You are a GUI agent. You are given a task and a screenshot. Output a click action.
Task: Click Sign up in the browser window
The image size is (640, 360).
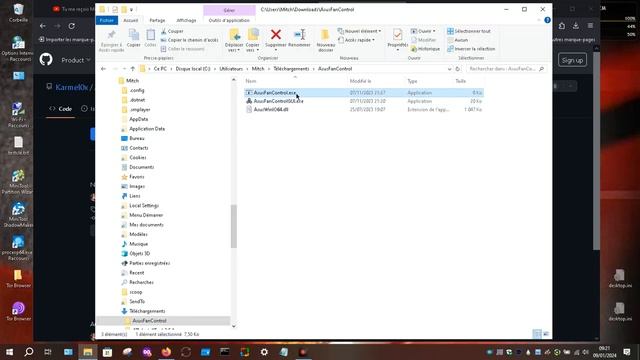coord(572,60)
